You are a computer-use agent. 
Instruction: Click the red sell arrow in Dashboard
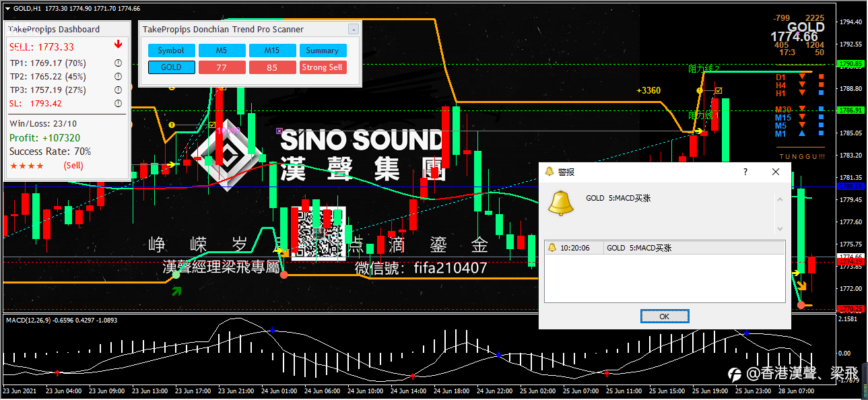pos(119,44)
